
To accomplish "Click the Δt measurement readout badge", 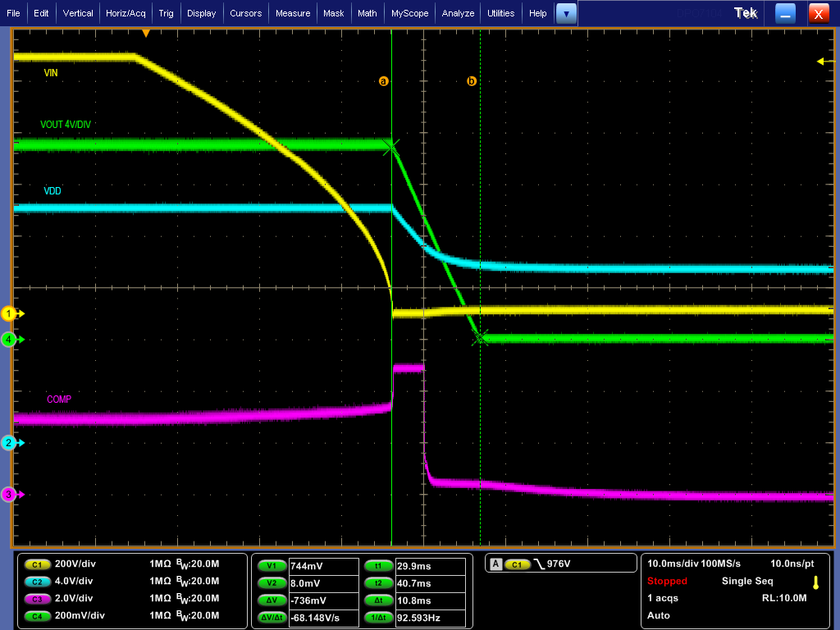I will click(377, 600).
